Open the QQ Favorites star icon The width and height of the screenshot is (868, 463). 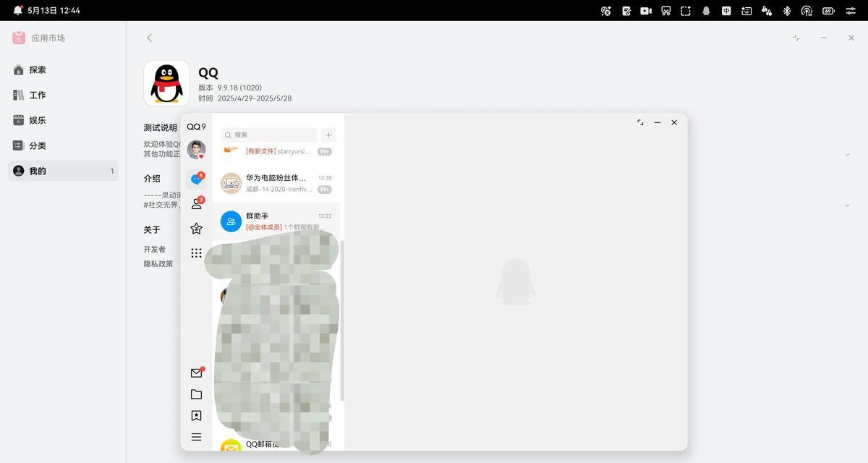tap(196, 229)
